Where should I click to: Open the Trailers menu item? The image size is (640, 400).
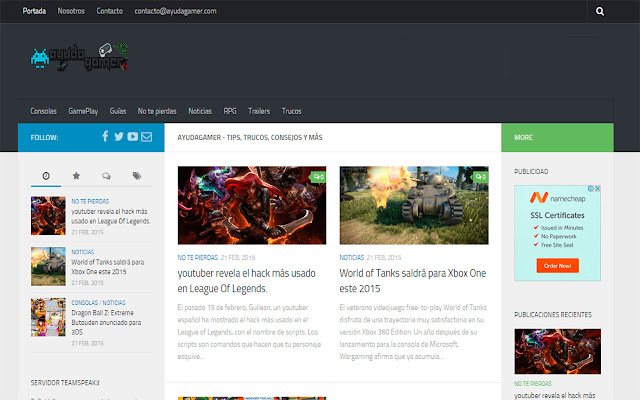pyautogui.click(x=259, y=111)
